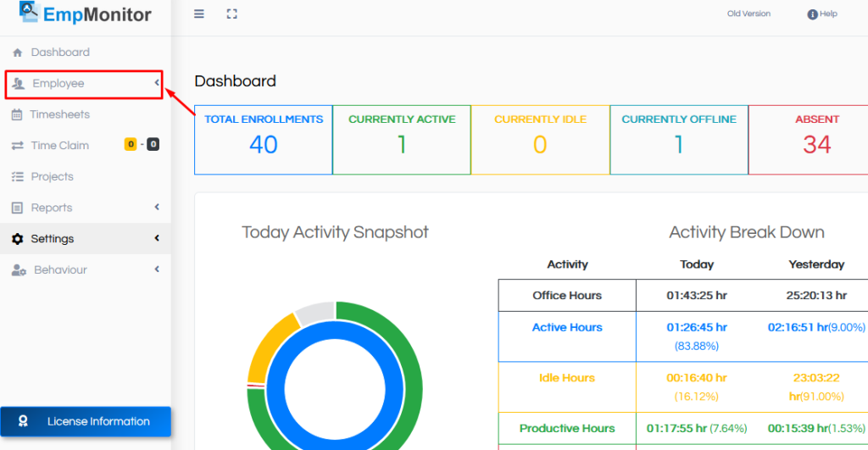Image resolution: width=868 pixels, height=450 pixels.
Task: Click the Idle Hours row label
Action: point(567,378)
